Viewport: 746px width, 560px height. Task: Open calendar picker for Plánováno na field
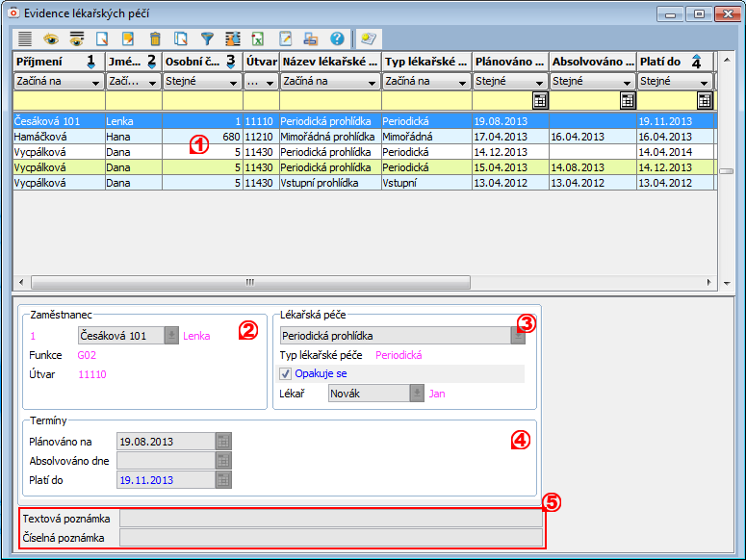tap(223, 441)
